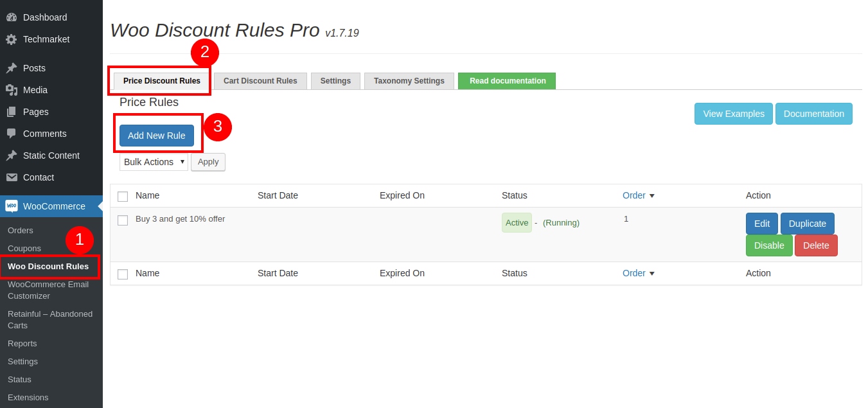Click the 'Buy 3 and get 10% offer' rule name
The width and height of the screenshot is (868, 408).
(181, 218)
